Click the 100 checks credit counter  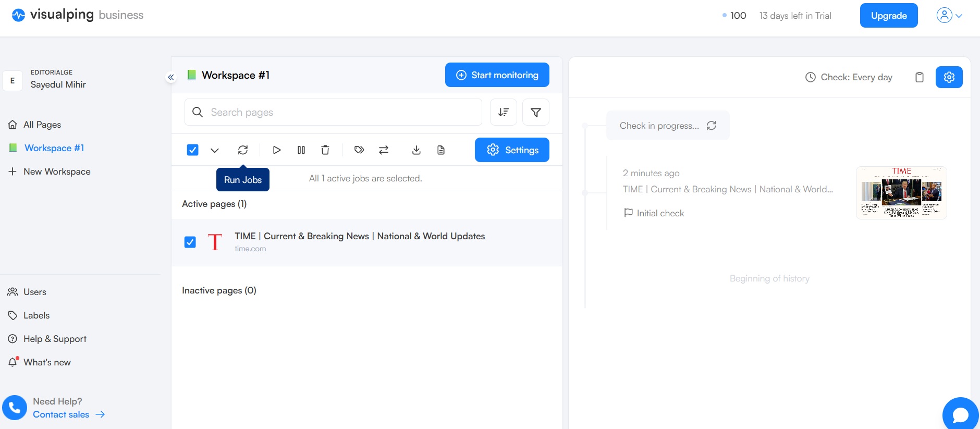click(734, 16)
